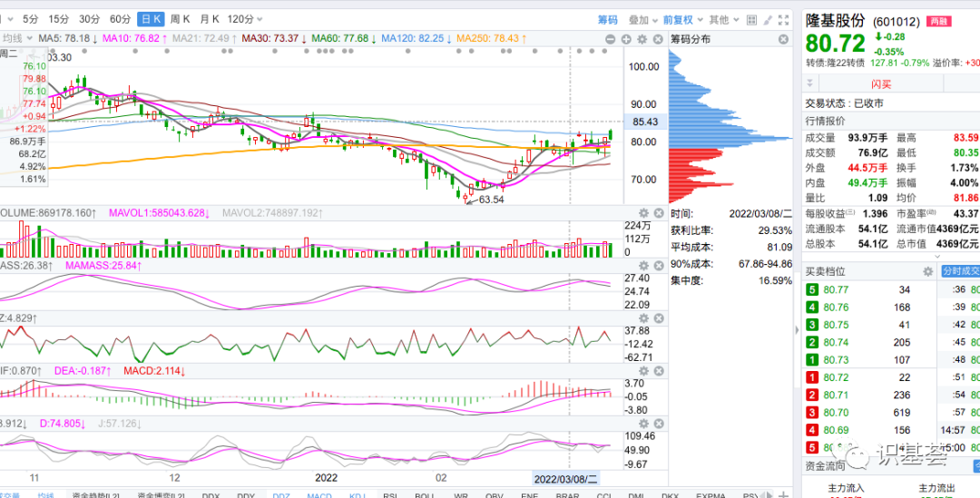Viewport: 980px width, 498px height.
Task: Open gear settings in the panel above MACD
Action: [x=643, y=318]
